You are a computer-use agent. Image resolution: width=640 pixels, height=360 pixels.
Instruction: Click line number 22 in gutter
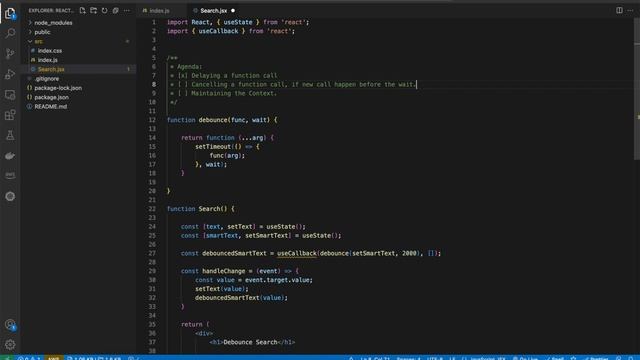coord(152,209)
